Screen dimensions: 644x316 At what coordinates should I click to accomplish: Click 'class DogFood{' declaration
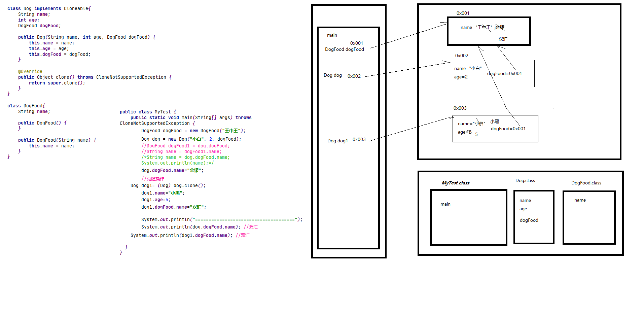[26, 106]
